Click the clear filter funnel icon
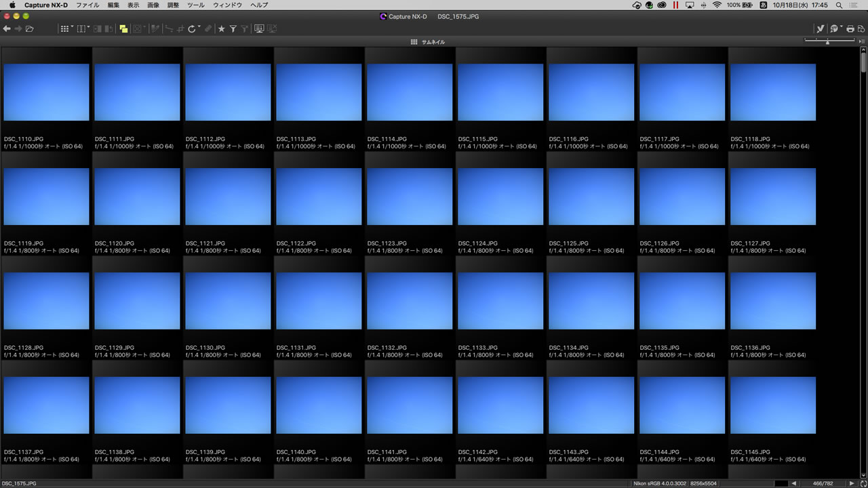868x488 pixels. [x=245, y=28]
